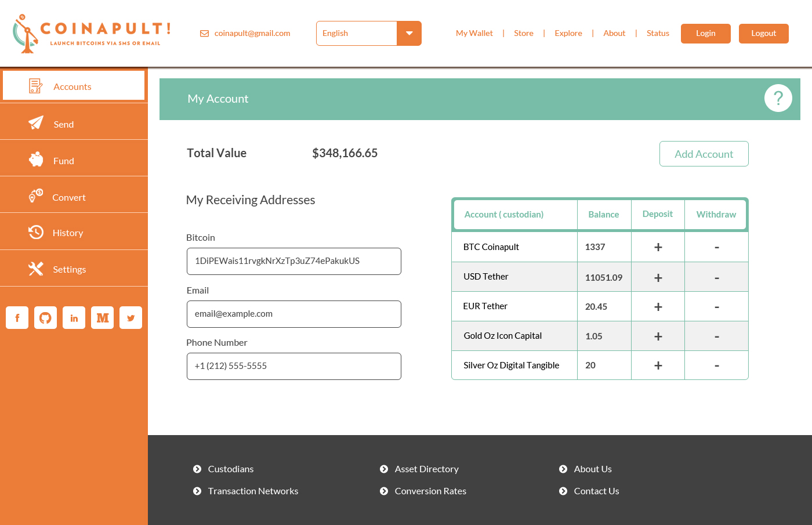Screen dimensions: 812x525
Task: Click the Email input field
Action: pos(294,314)
